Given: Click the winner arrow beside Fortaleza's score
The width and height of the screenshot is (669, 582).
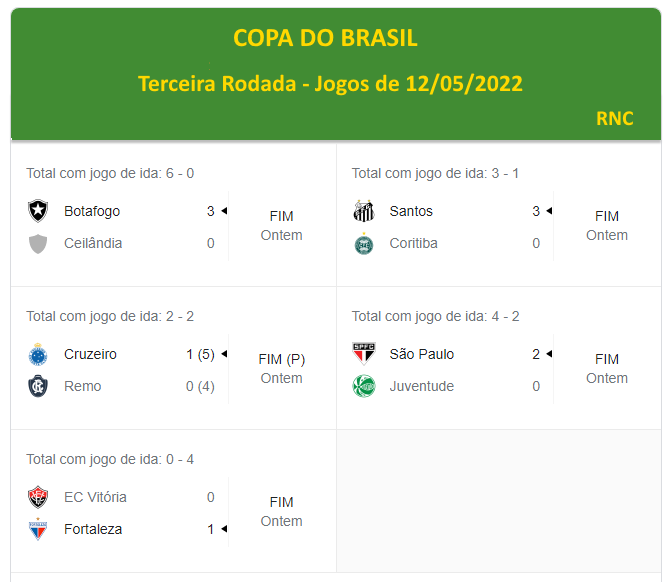Looking at the screenshot, I should pyautogui.click(x=224, y=529).
